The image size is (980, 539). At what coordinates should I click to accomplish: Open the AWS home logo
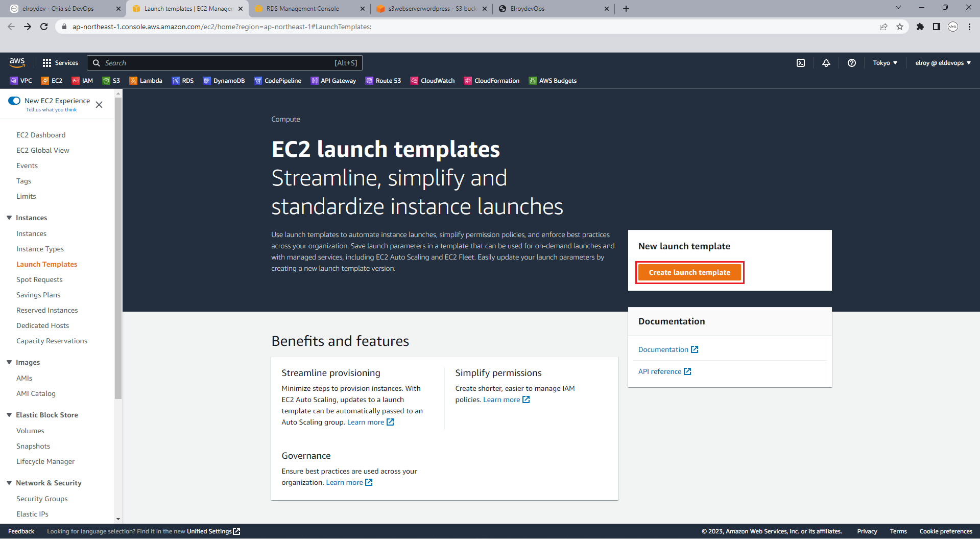point(17,62)
